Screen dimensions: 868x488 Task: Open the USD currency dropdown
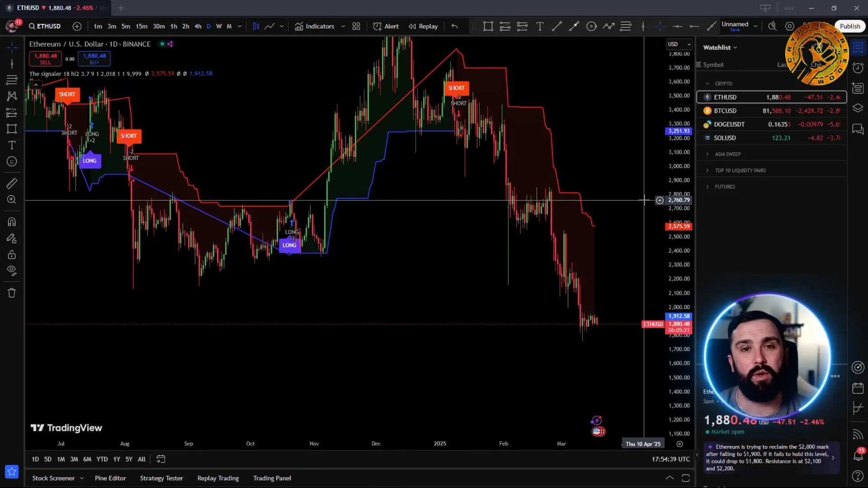click(679, 44)
